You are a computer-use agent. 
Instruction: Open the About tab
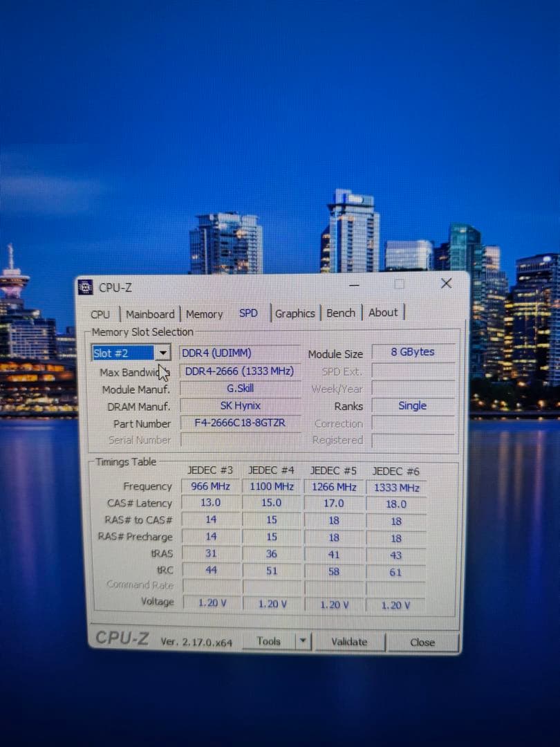click(383, 313)
